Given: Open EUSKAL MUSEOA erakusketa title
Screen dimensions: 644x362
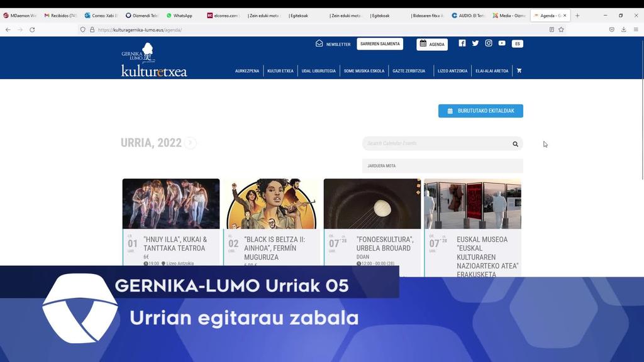Looking at the screenshot, I should click(487, 256).
